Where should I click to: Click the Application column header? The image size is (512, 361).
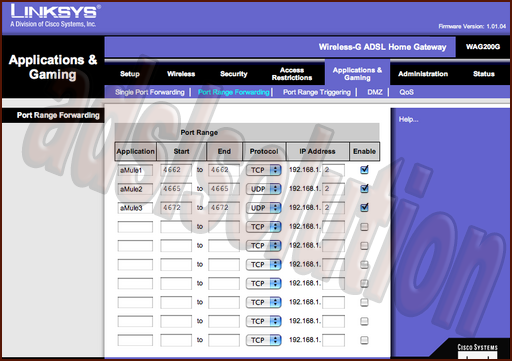pos(135,151)
